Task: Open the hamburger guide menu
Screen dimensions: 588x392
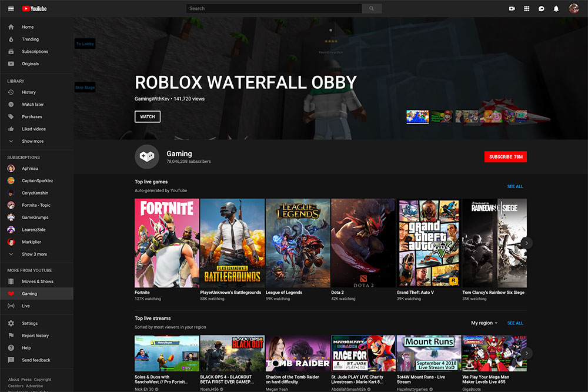Action: click(x=11, y=8)
